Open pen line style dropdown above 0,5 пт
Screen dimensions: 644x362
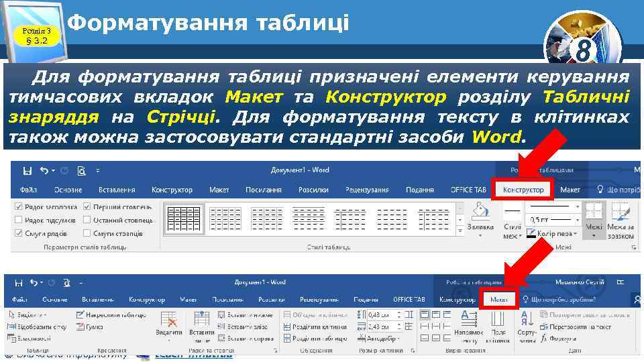(578, 206)
